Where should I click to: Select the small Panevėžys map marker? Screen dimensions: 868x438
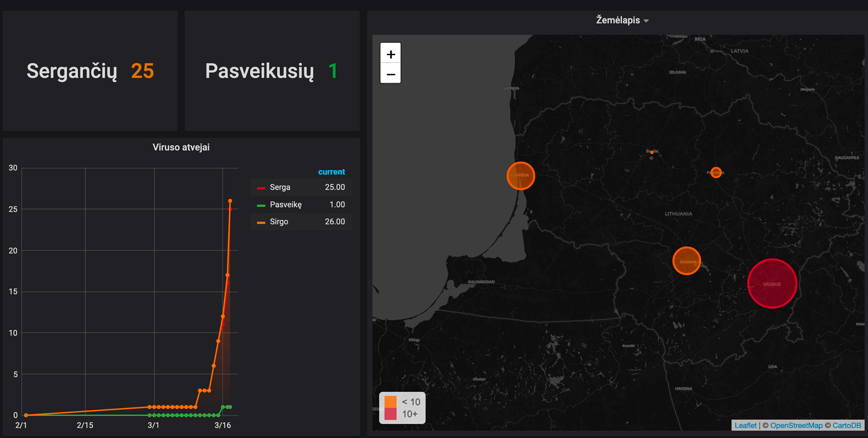coord(716,173)
